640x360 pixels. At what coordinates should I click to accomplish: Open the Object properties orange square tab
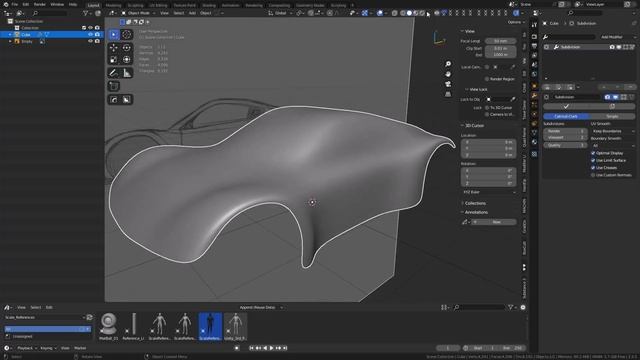point(534,86)
